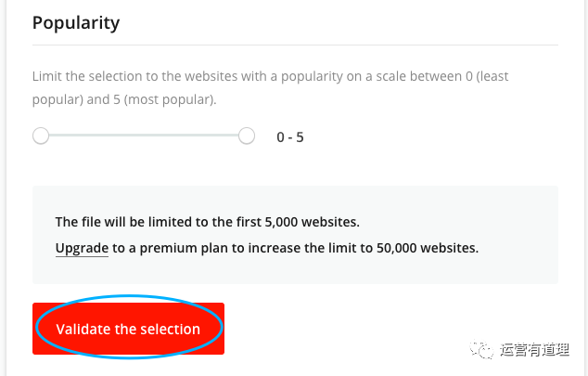Screen dimensions: 588x376
Task: Click the Validate the selection button
Action: pyautogui.click(x=128, y=329)
